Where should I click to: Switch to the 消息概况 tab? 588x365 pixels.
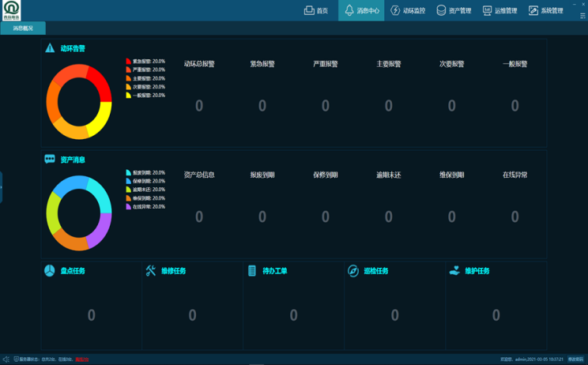(23, 28)
